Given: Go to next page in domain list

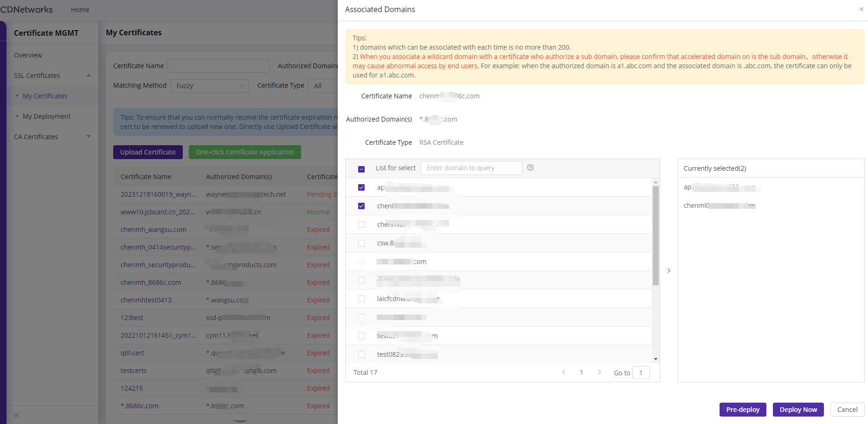Looking at the screenshot, I should click(x=599, y=373).
